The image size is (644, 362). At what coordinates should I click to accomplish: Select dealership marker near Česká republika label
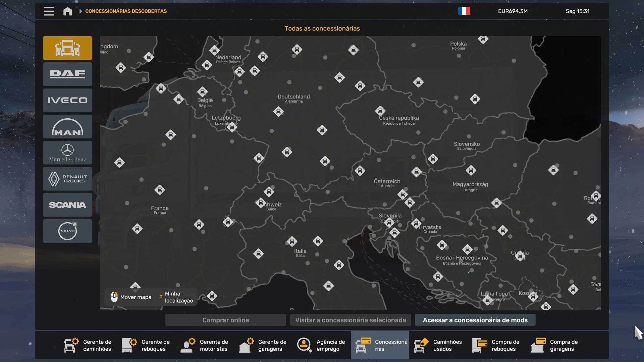tap(380, 111)
